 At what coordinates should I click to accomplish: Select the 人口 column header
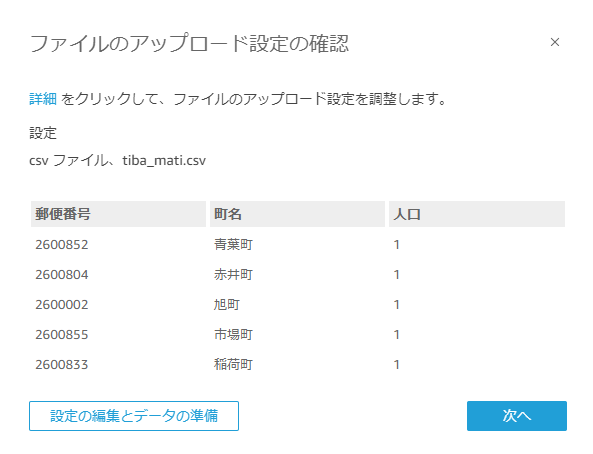477,214
